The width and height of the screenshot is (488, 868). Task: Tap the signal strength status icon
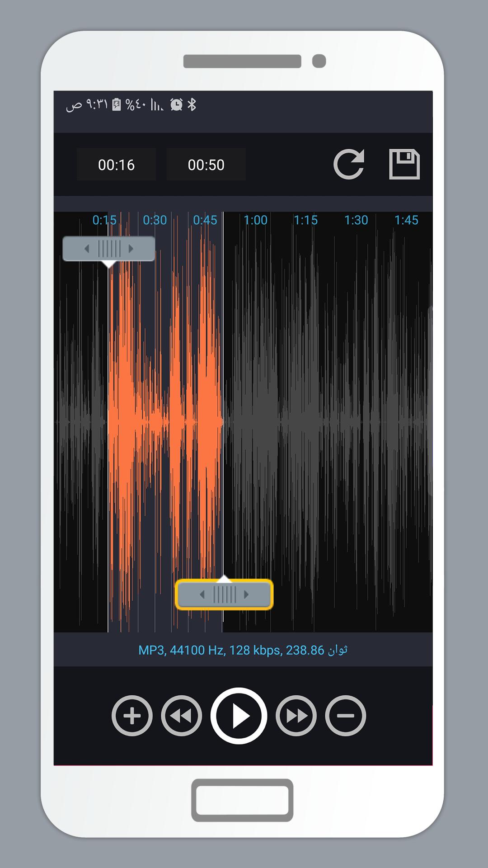pyautogui.click(x=157, y=105)
